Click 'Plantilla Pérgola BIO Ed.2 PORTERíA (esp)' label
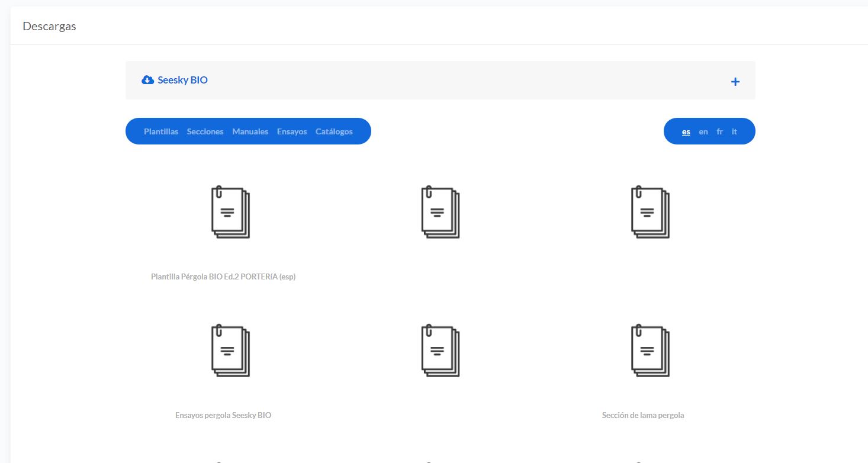 point(223,276)
